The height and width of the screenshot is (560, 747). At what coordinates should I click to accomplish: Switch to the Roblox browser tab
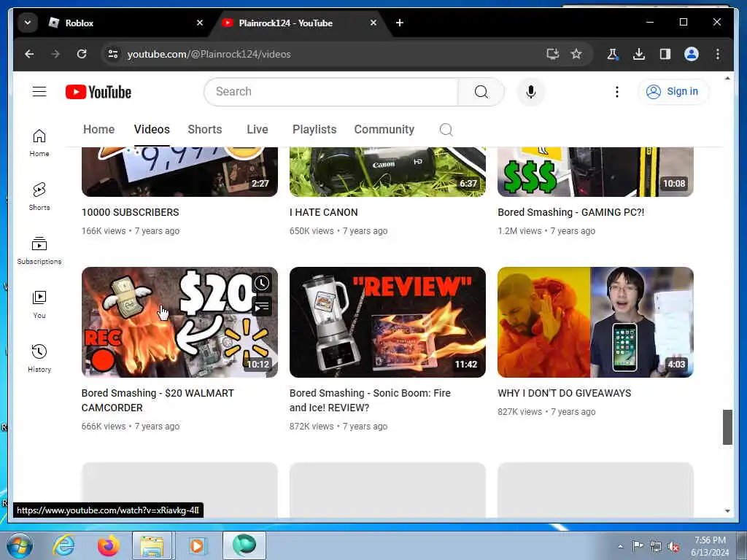pos(126,23)
